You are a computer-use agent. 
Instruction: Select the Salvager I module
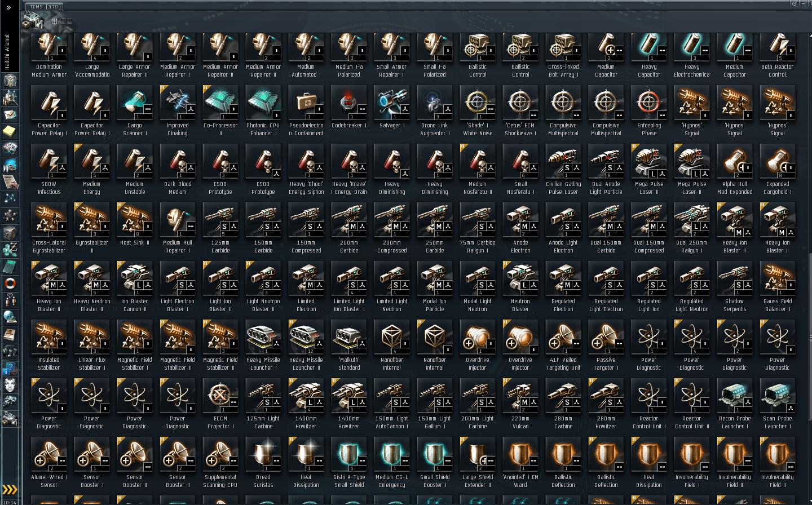tap(391, 110)
